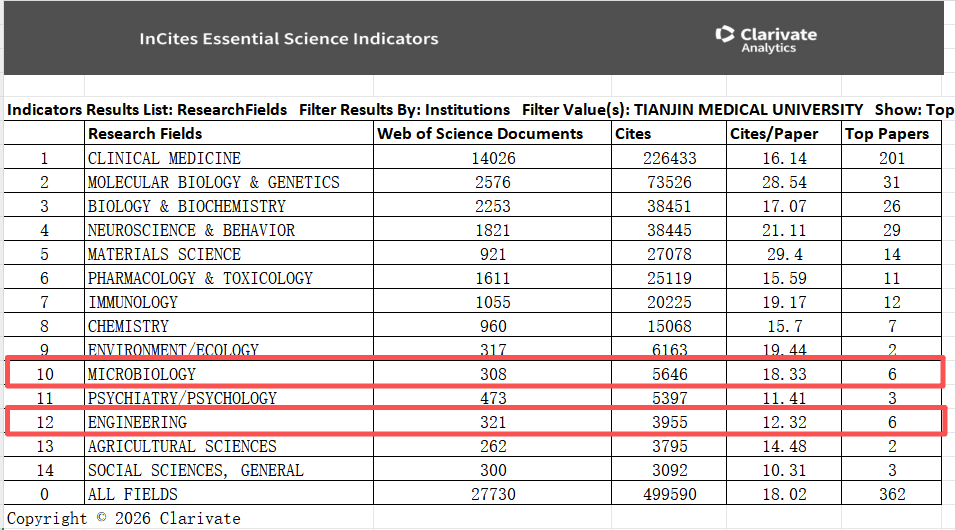
Task: Select the InCites Essential Science Indicators title
Action: 289,39
